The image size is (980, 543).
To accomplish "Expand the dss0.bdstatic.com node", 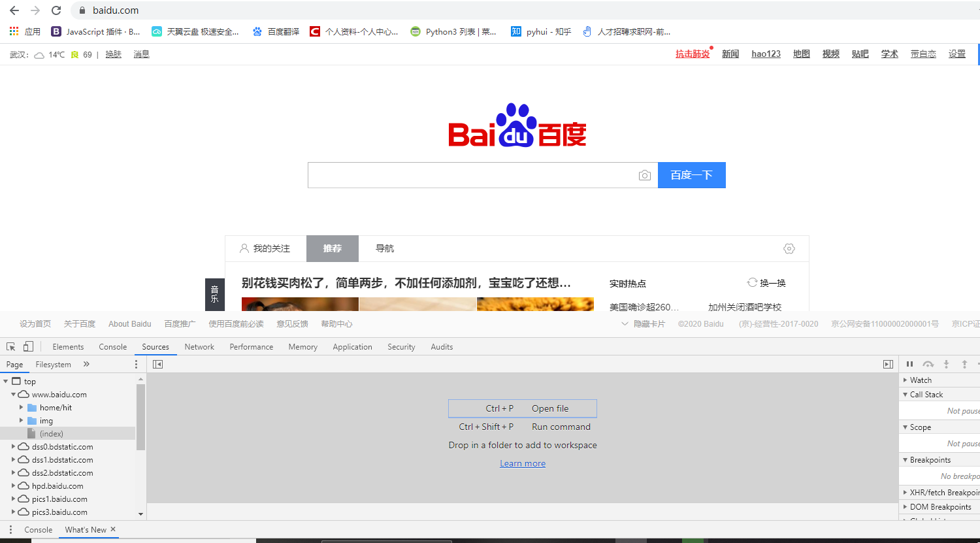I will (x=13, y=446).
